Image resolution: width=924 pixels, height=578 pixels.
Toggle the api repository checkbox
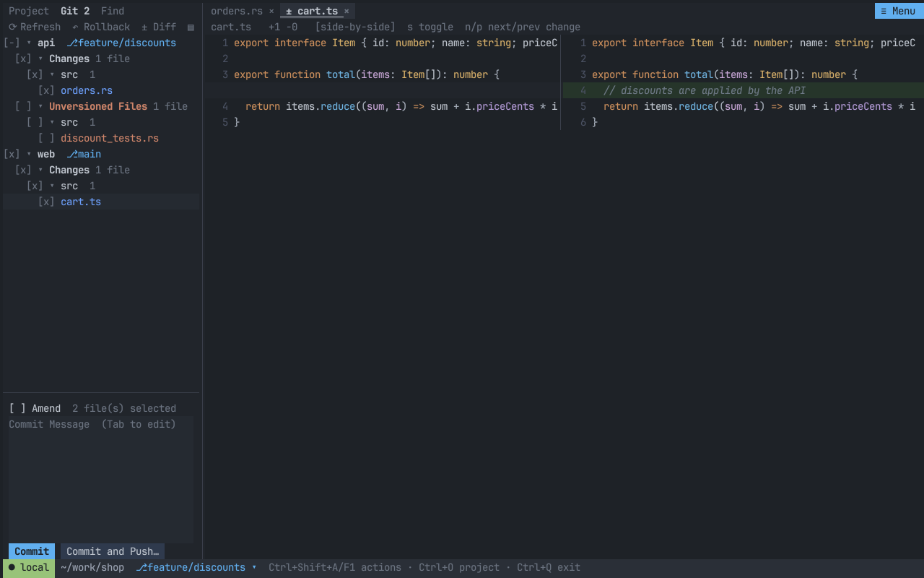[x=12, y=43]
